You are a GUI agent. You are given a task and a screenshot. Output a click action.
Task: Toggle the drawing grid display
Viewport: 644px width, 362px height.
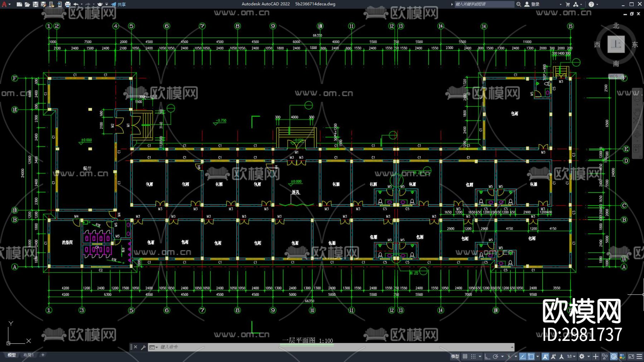[465, 356]
